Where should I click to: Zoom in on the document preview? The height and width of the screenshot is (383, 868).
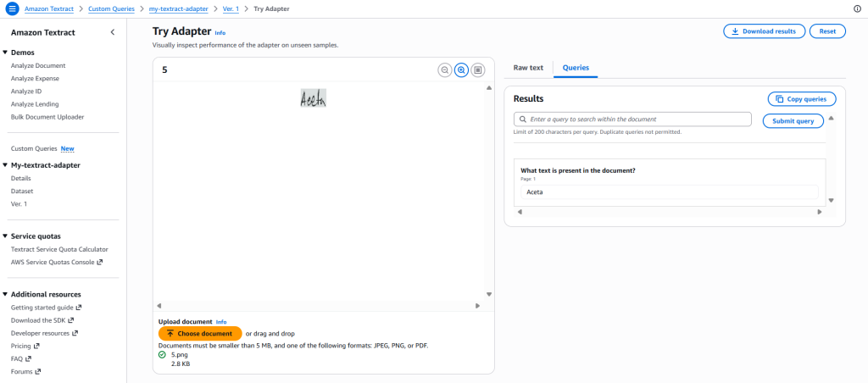[461, 69]
